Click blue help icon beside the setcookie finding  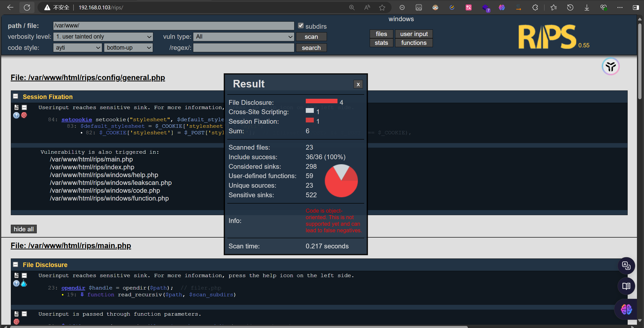coord(16,115)
